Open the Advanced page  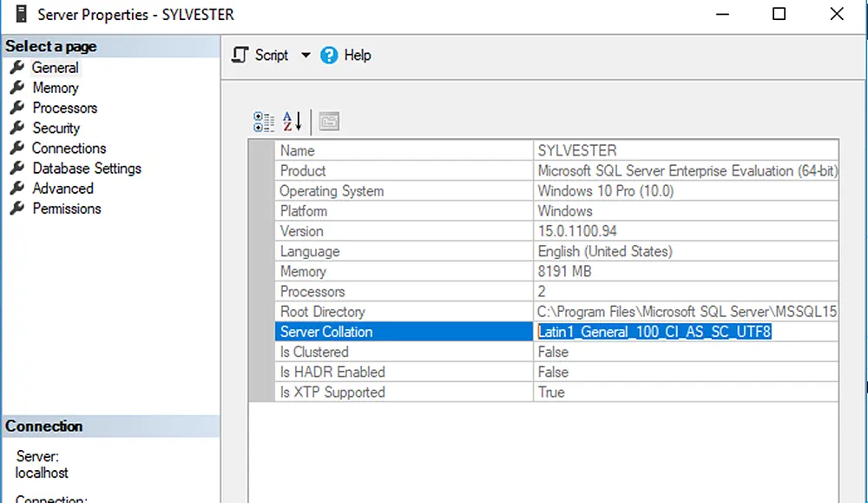pos(62,189)
